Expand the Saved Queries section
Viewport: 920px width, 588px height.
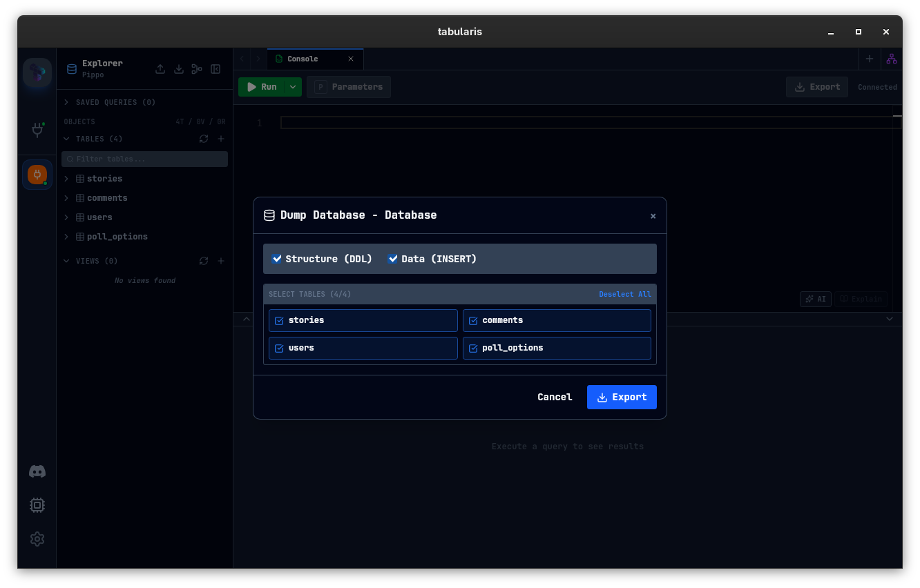(67, 102)
